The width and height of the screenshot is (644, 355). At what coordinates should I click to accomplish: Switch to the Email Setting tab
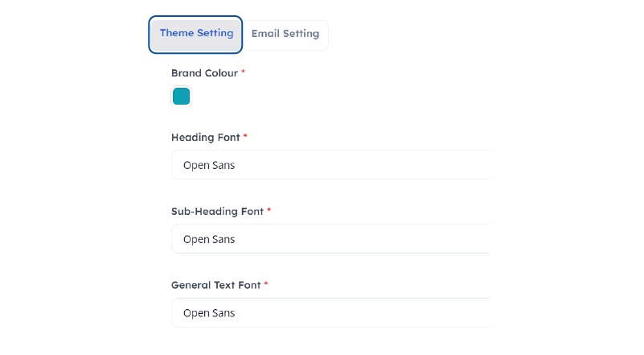click(x=285, y=34)
